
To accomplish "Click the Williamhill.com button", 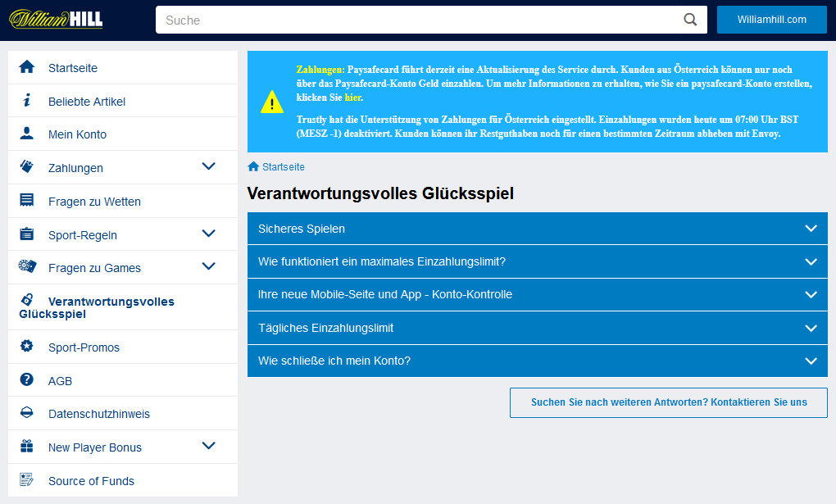I will point(771,20).
